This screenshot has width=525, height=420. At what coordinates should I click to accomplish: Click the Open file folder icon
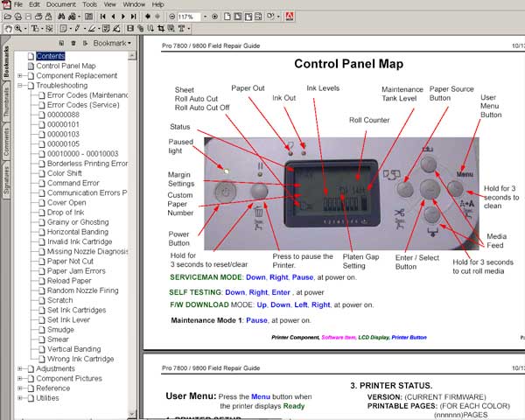(7, 17)
